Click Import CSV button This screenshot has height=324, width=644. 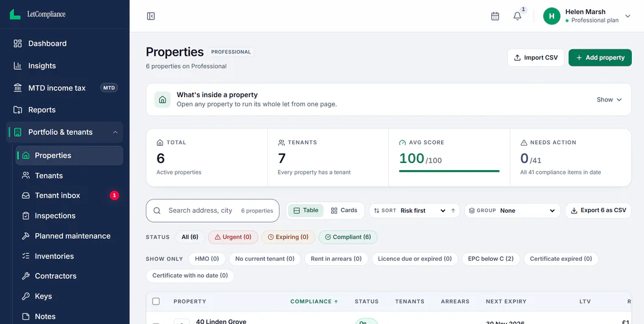click(536, 58)
